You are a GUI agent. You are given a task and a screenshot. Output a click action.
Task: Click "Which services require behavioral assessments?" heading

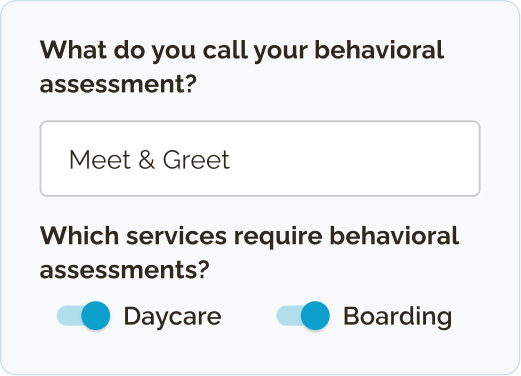[x=249, y=252]
